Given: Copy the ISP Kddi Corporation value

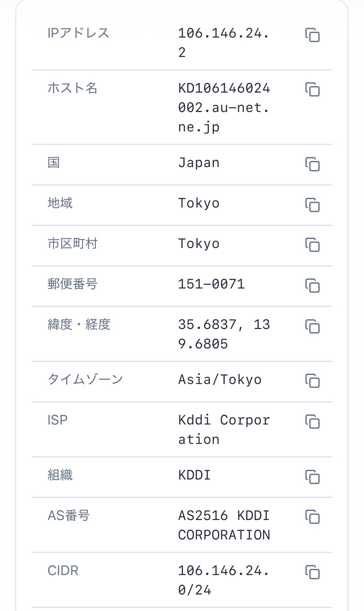Looking at the screenshot, I should pos(312,421).
